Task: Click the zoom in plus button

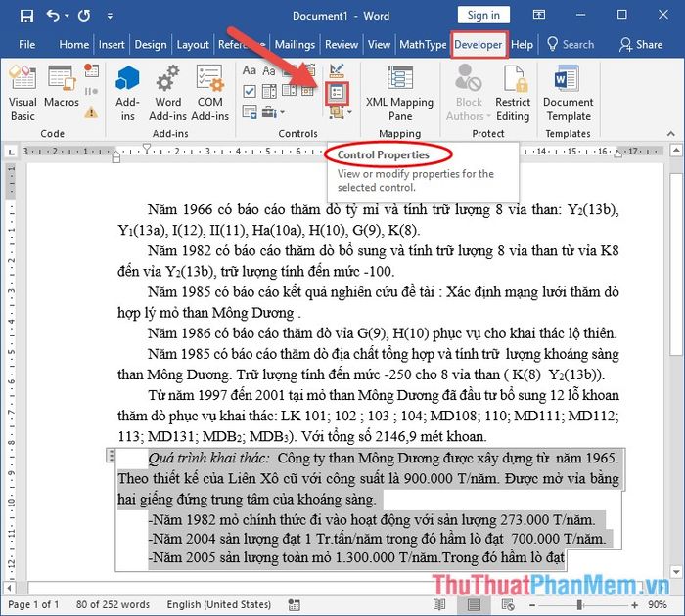Action: tap(634, 604)
